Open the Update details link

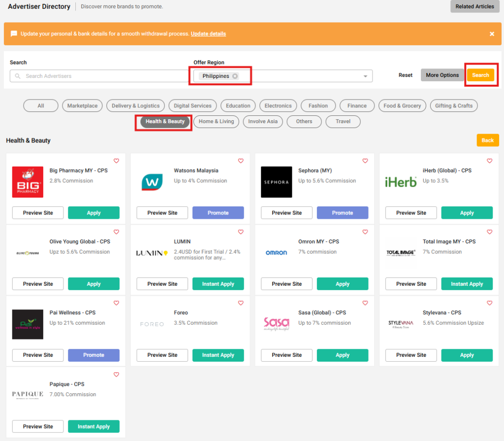pos(208,34)
